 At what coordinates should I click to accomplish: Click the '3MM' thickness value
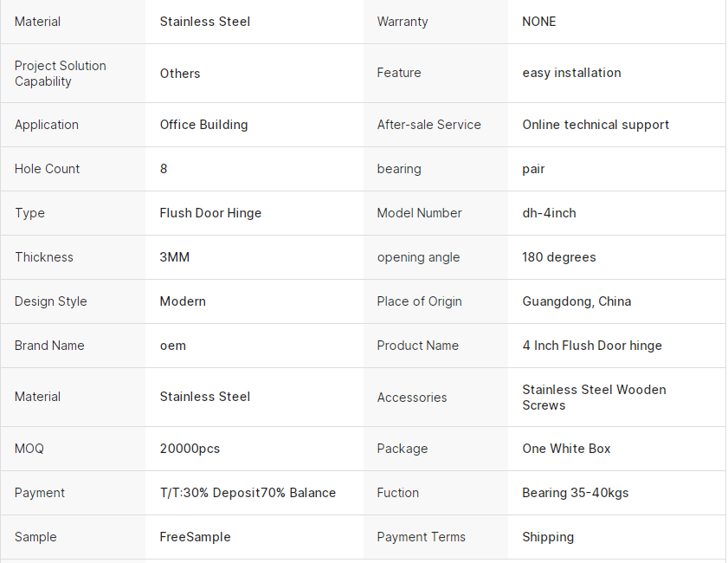pyautogui.click(x=175, y=257)
